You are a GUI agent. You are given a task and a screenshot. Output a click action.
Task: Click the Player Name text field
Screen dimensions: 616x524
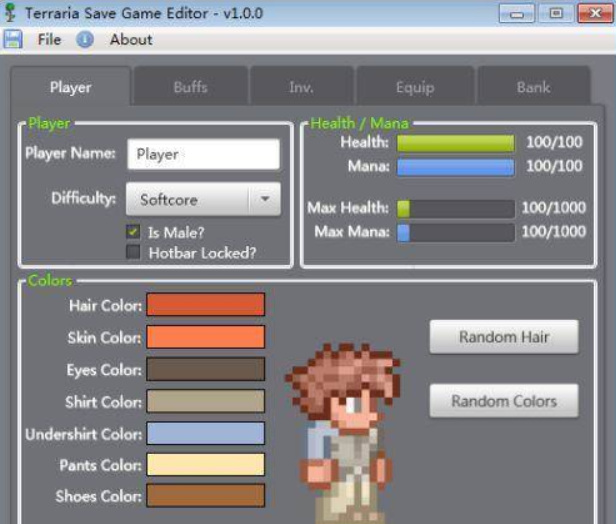point(203,154)
